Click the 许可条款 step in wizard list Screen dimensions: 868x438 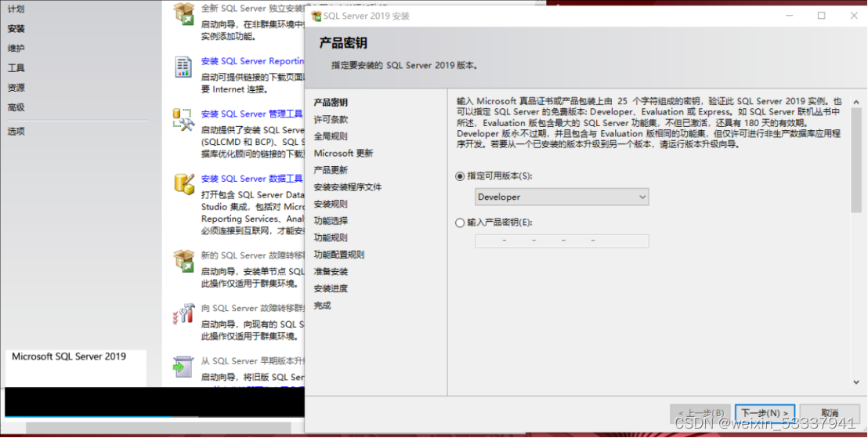331,119
